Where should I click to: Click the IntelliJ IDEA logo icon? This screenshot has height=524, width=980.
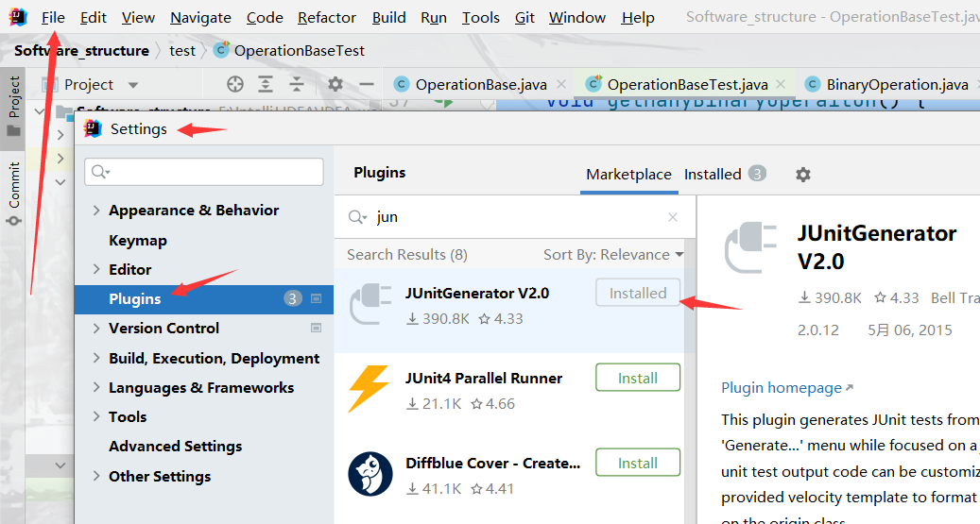click(18, 18)
